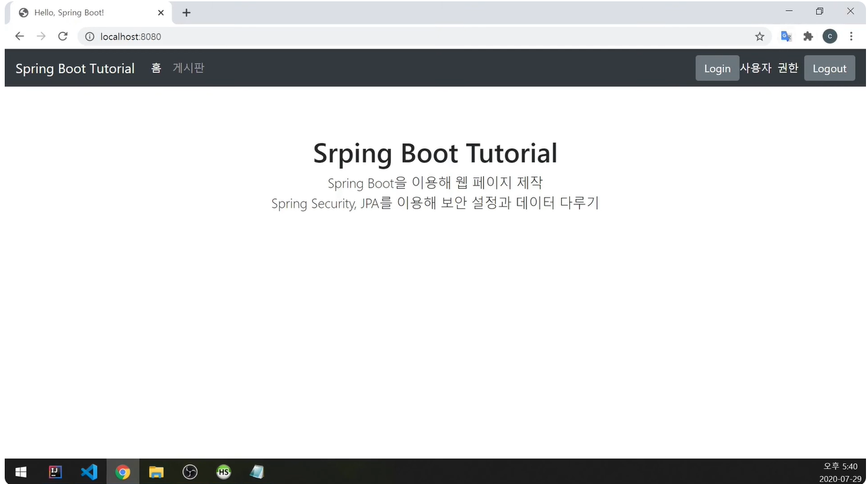Restore down the Chrome window
This screenshot has height=484, width=868.
820,11
